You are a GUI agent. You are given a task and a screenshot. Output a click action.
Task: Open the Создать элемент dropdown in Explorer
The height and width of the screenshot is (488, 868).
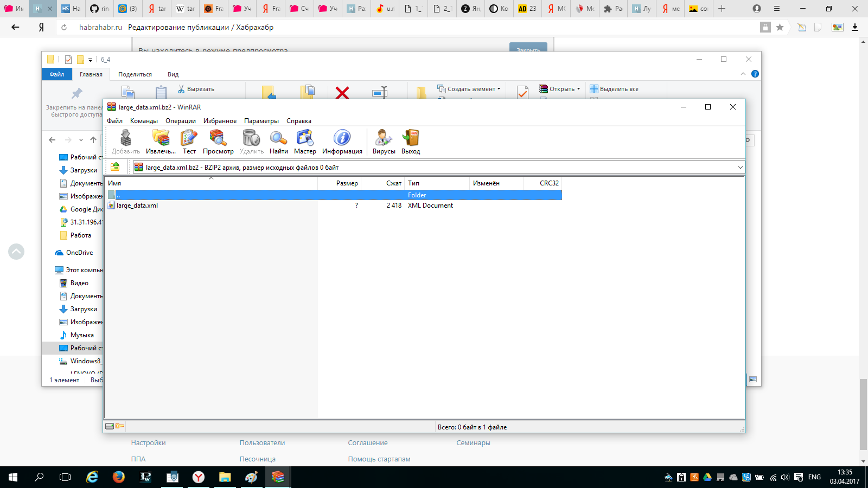469,89
